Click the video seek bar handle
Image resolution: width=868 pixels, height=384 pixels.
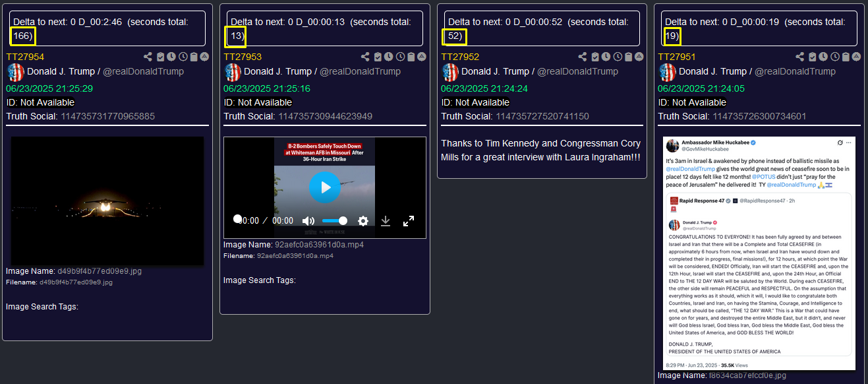click(x=237, y=219)
